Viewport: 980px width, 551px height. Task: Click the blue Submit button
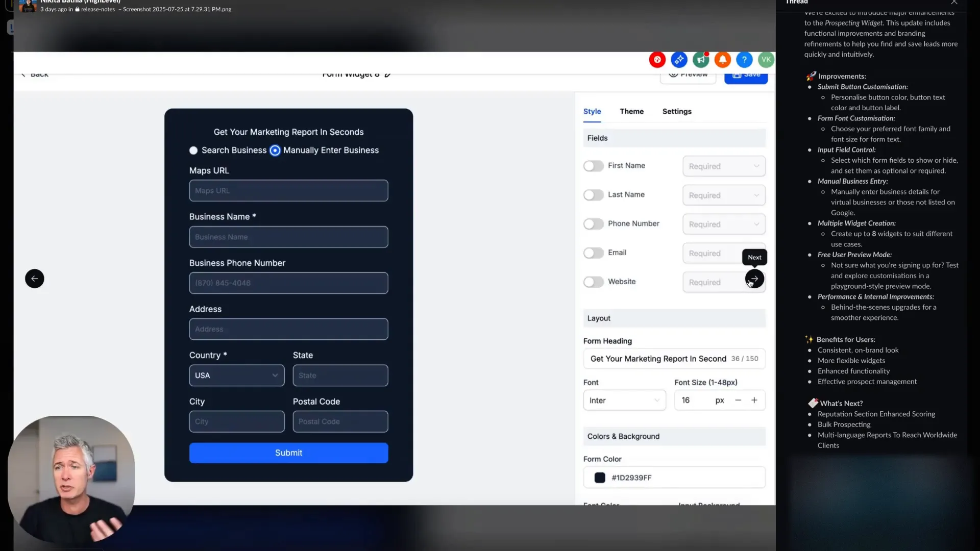point(289,453)
